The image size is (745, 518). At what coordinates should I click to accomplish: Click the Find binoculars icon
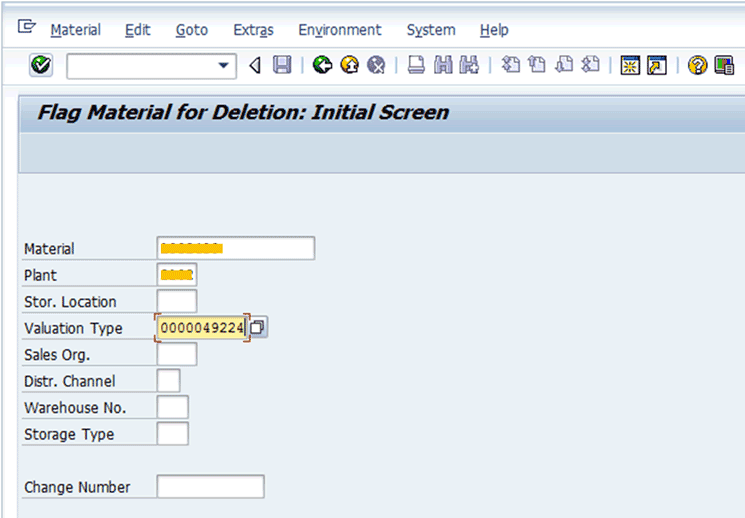[x=443, y=65]
